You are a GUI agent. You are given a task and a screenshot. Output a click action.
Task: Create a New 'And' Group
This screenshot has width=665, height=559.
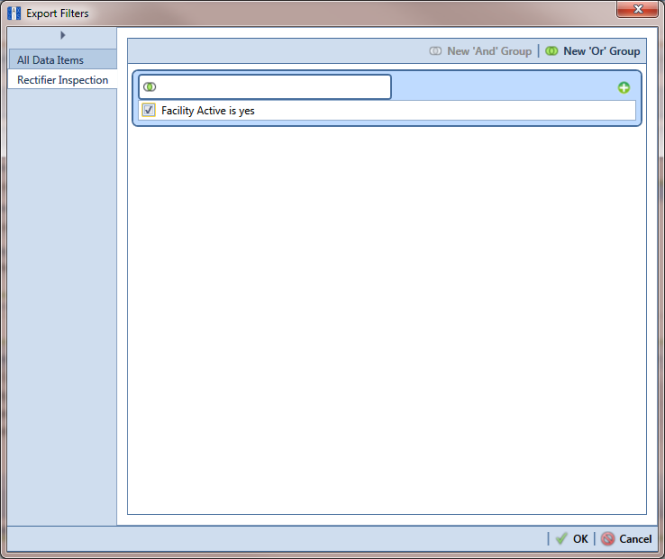pyautogui.click(x=481, y=51)
